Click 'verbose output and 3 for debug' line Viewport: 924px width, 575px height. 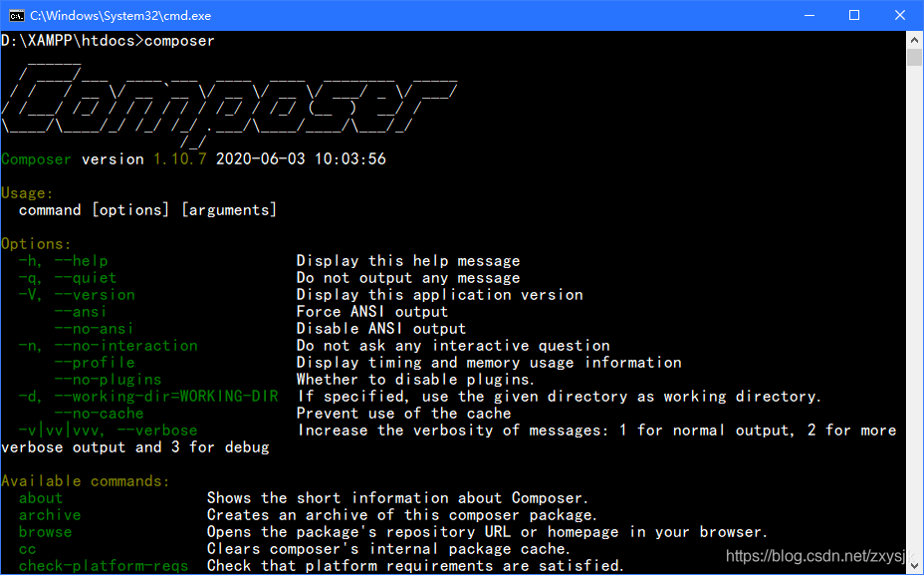[135, 447]
